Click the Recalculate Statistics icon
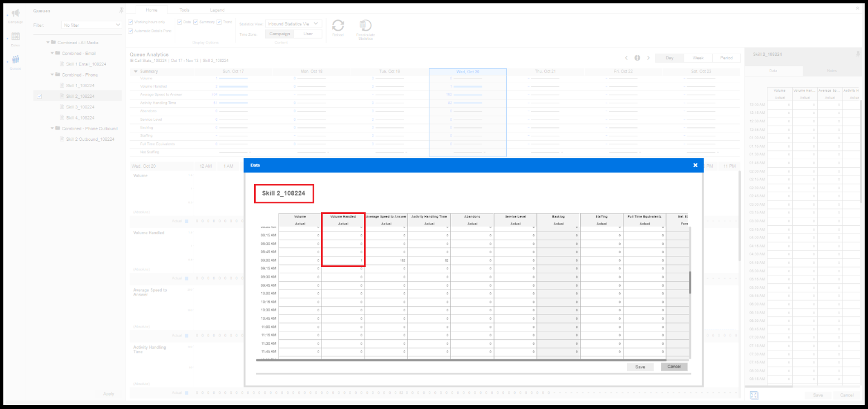Screen dimensions: 868x409 tap(366, 25)
